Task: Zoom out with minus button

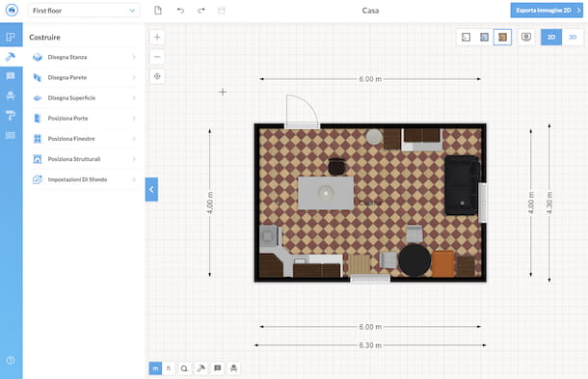Action: pos(157,57)
